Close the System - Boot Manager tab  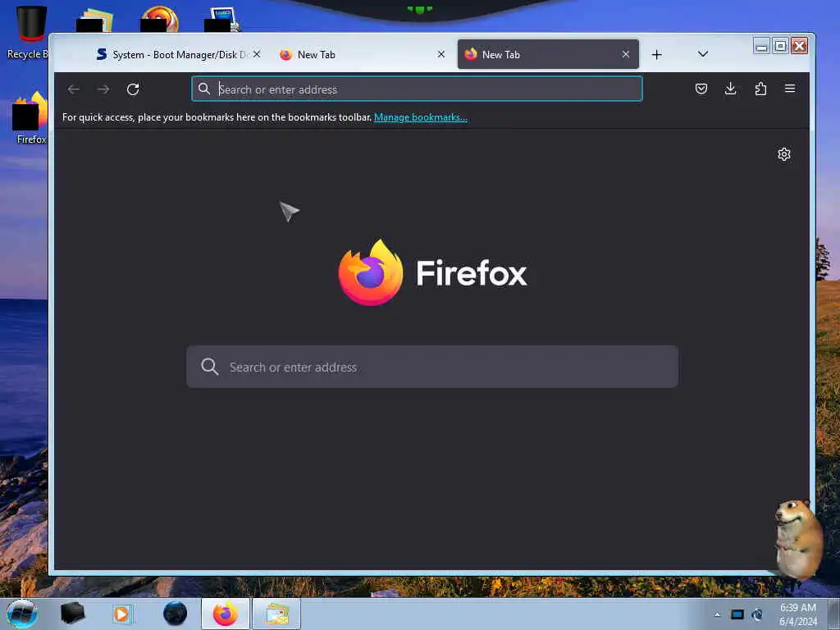pos(257,55)
